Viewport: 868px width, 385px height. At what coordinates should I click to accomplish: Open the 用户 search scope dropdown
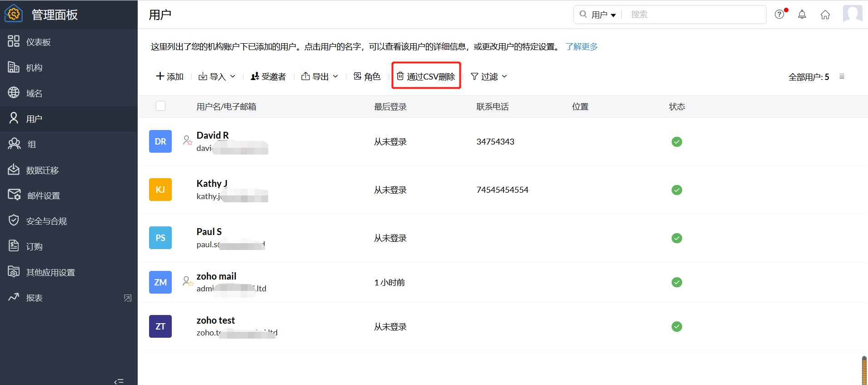pos(603,15)
